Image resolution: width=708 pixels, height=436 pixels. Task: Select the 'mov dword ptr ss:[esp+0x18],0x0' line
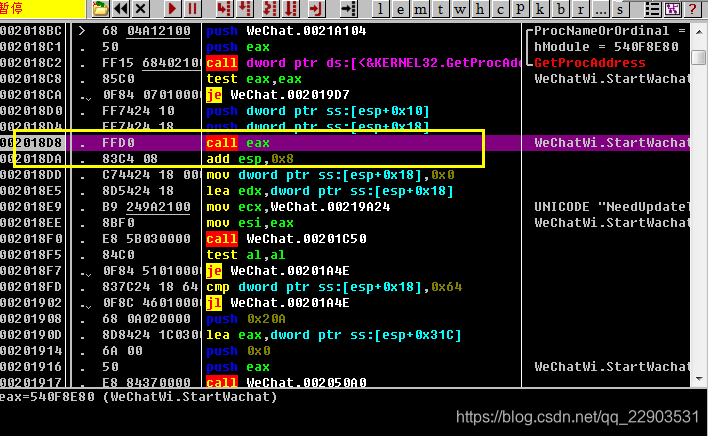point(330,175)
